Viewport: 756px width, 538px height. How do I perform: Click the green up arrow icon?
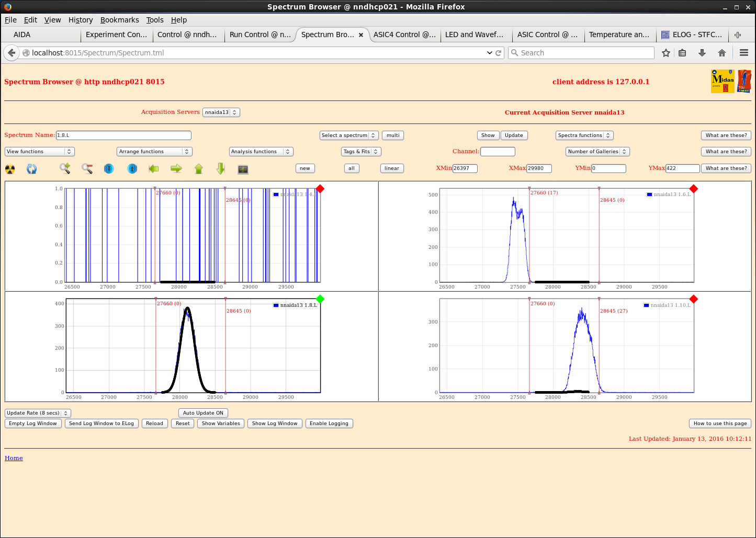[199, 168]
